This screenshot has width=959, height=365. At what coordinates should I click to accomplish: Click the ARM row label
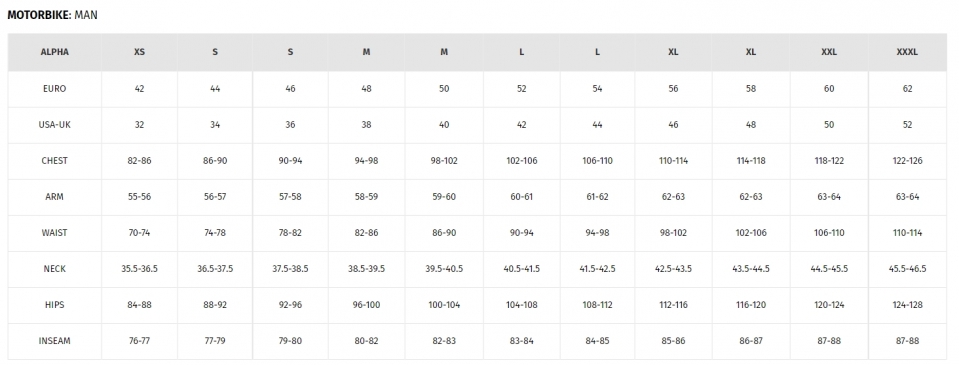[54, 197]
